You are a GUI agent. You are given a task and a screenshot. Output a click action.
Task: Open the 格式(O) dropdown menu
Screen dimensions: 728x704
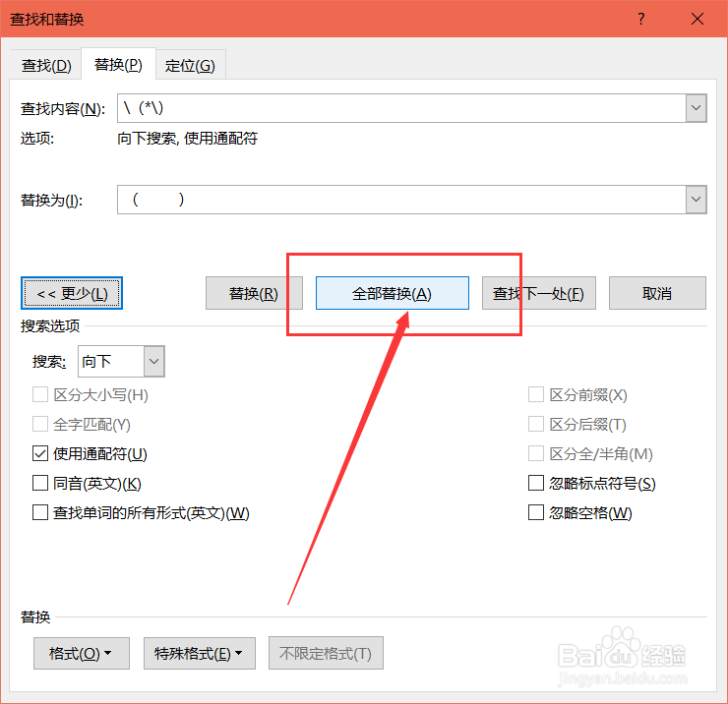pos(82,654)
